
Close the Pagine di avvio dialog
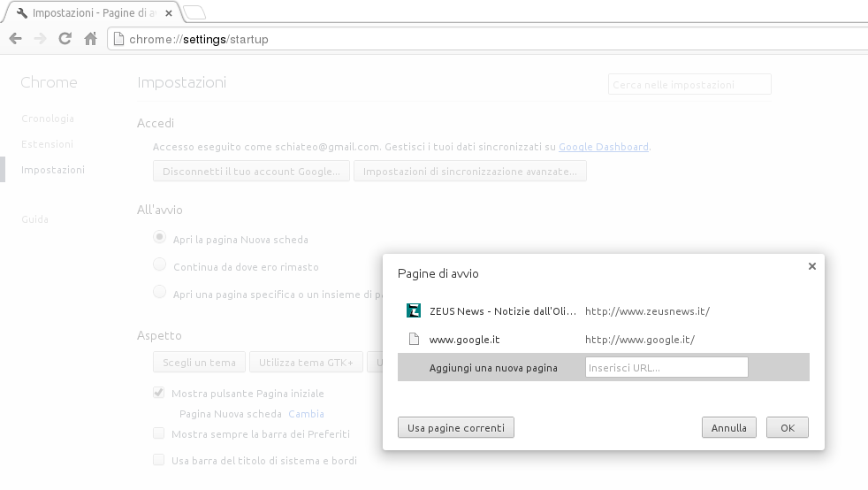tap(812, 266)
